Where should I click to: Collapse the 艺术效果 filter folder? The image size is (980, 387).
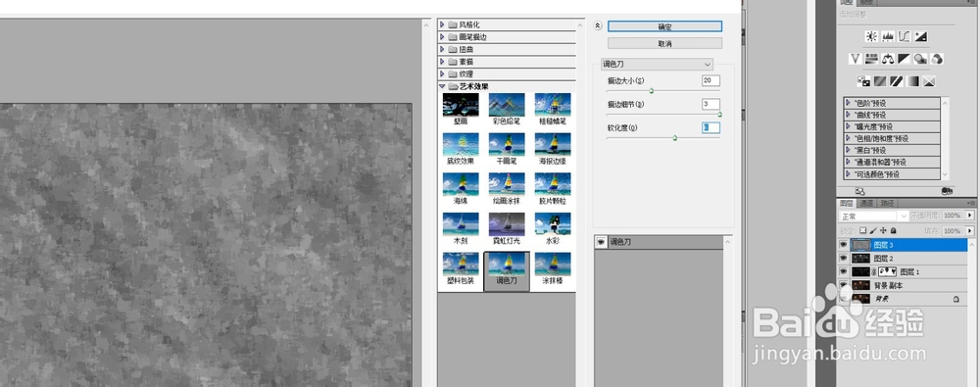tap(443, 87)
